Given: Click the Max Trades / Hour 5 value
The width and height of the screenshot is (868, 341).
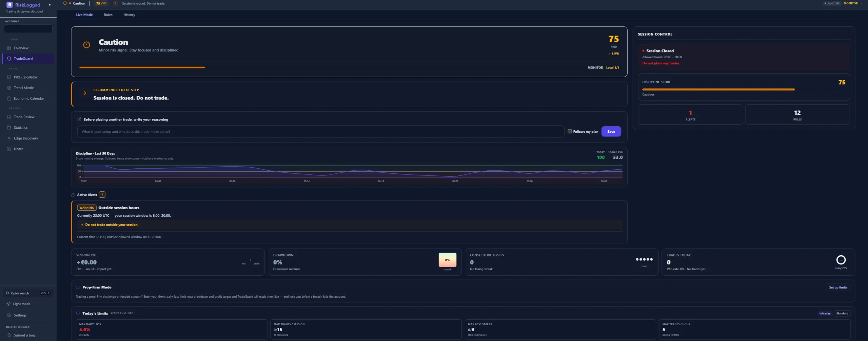Looking at the screenshot, I should (664, 330).
